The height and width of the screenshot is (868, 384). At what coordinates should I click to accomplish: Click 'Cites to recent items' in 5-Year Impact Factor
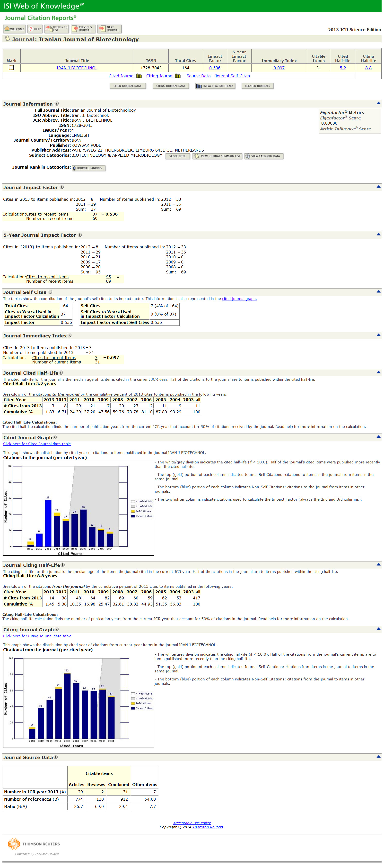[47, 277]
